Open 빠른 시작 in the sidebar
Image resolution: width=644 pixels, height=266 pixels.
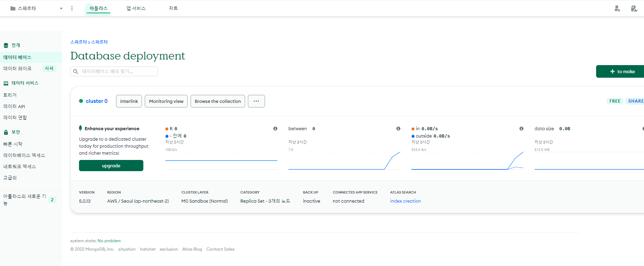pyautogui.click(x=13, y=144)
